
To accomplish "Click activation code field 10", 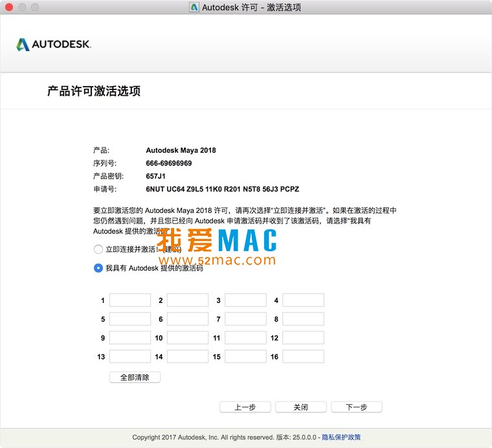I will [188, 338].
